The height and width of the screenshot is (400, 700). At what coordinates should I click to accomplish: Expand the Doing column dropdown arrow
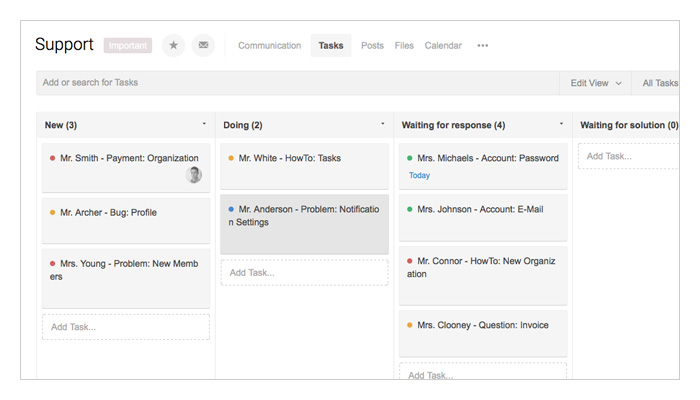point(382,124)
